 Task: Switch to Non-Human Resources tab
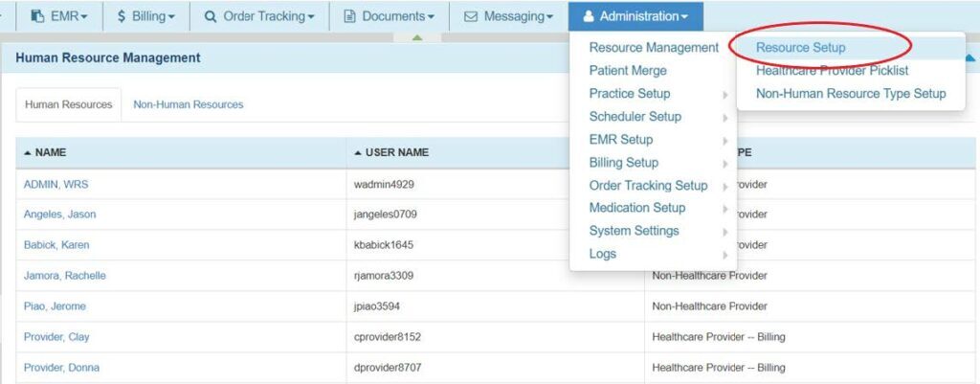(188, 104)
